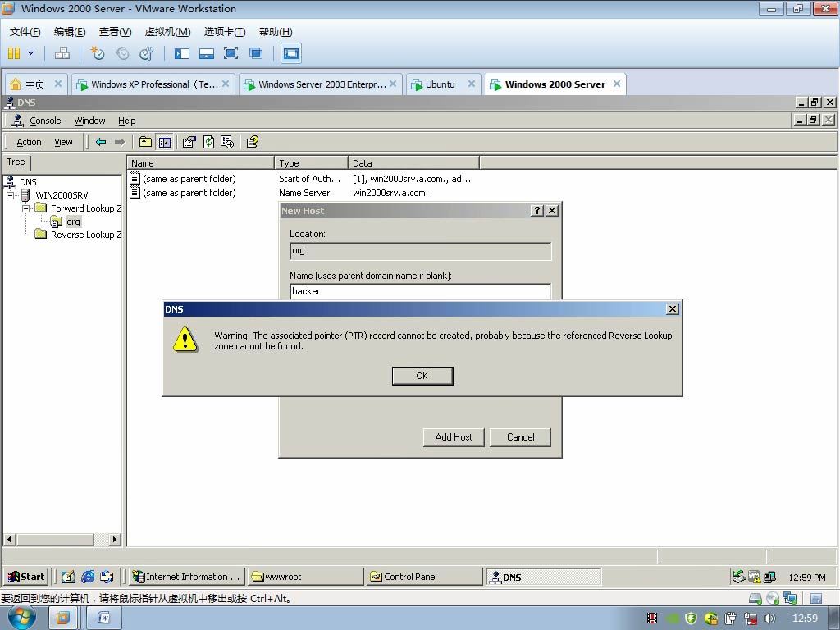Click the host Windows 7 Start orb
Image resolution: width=840 pixels, height=630 pixels.
click(x=22, y=618)
